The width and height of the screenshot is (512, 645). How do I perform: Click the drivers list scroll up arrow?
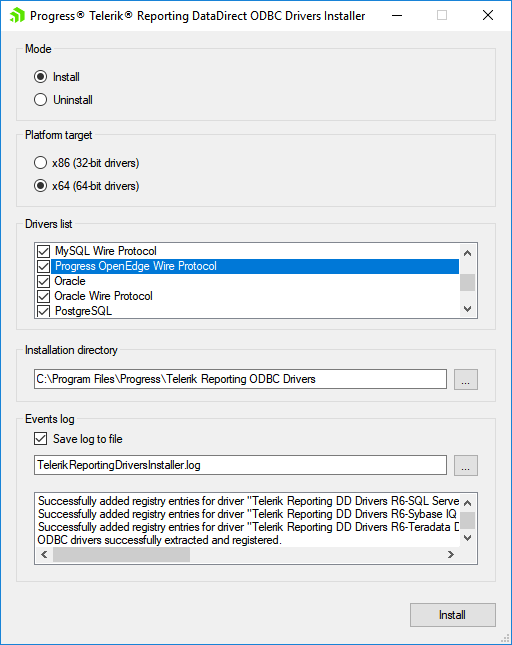click(x=468, y=253)
